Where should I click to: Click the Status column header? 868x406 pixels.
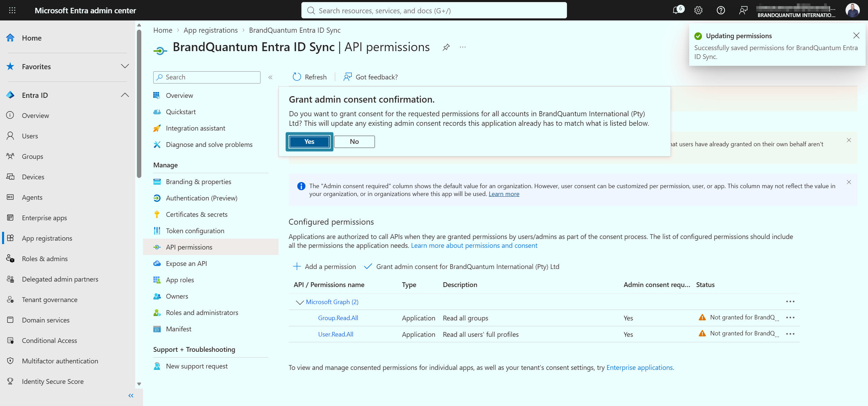[x=705, y=285]
